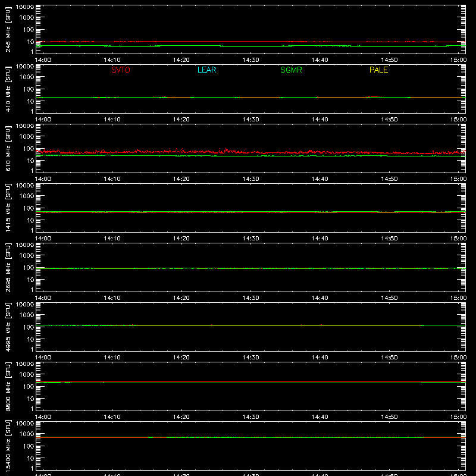The width and height of the screenshot is (476, 476).
Task: Click 15:00 label below the 245 MHz plot
Action: (458, 60)
